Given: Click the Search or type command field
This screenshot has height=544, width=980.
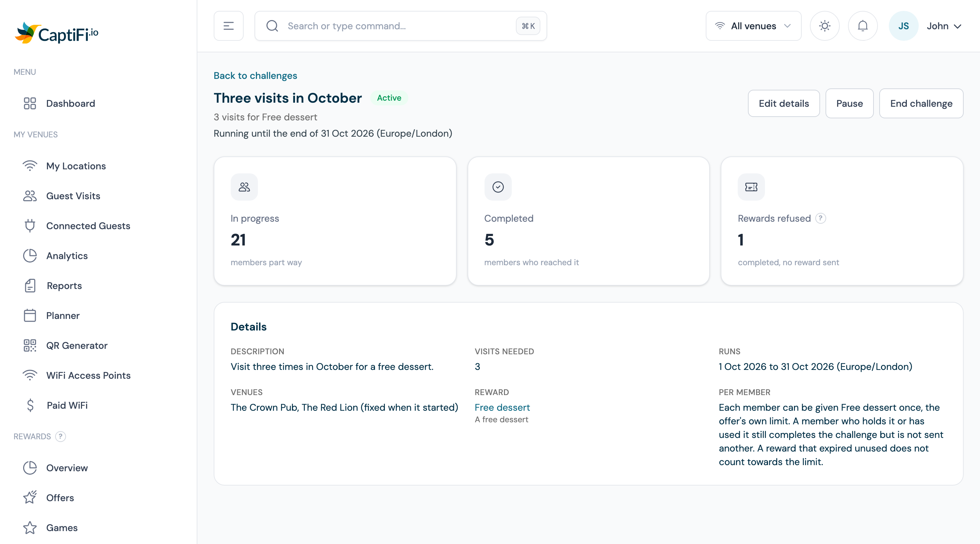Looking at the screenshot, I should [x=401, y=26].
